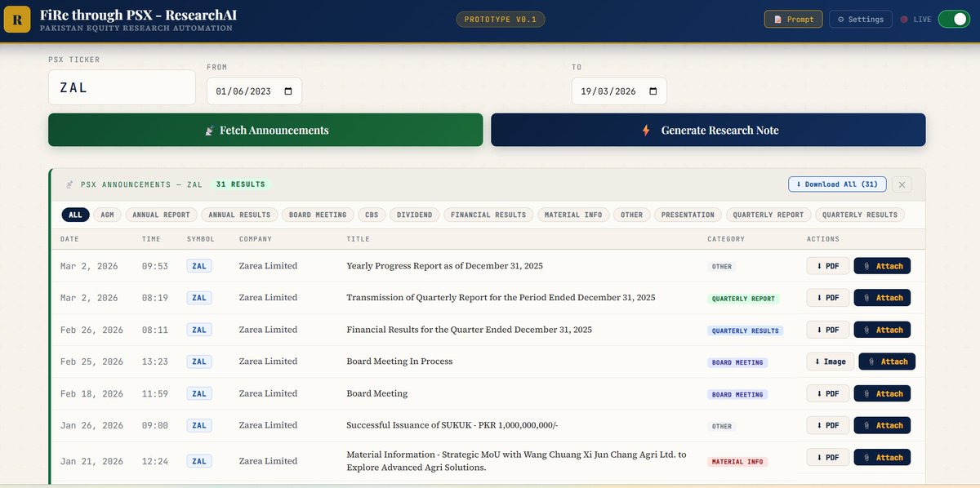This screenshot has height=488, width=980.
Task: Click the TO date field 19/03/2026
Action: [619, 91]
